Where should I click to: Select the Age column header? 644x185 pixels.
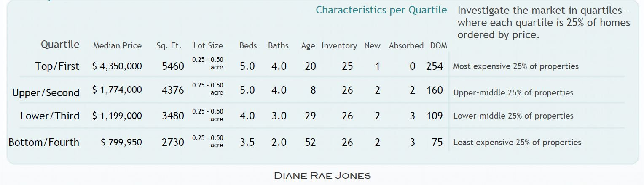(x=308, y=46)
